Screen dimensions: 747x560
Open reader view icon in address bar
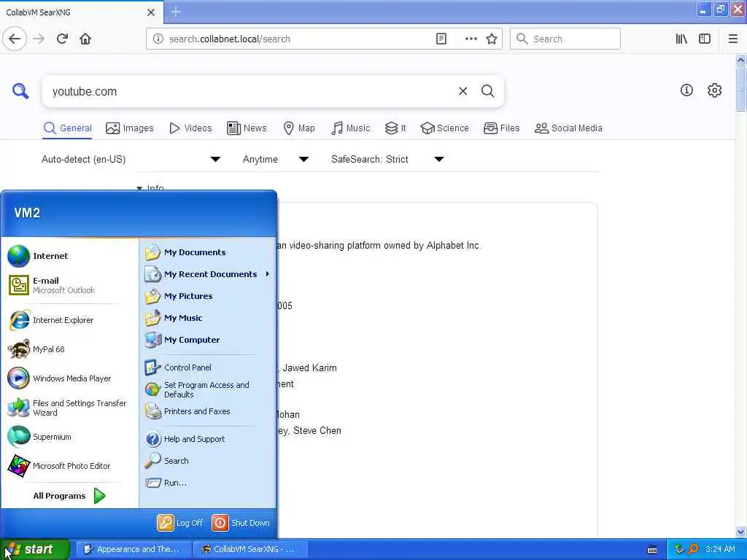click(x=441, y=39)
